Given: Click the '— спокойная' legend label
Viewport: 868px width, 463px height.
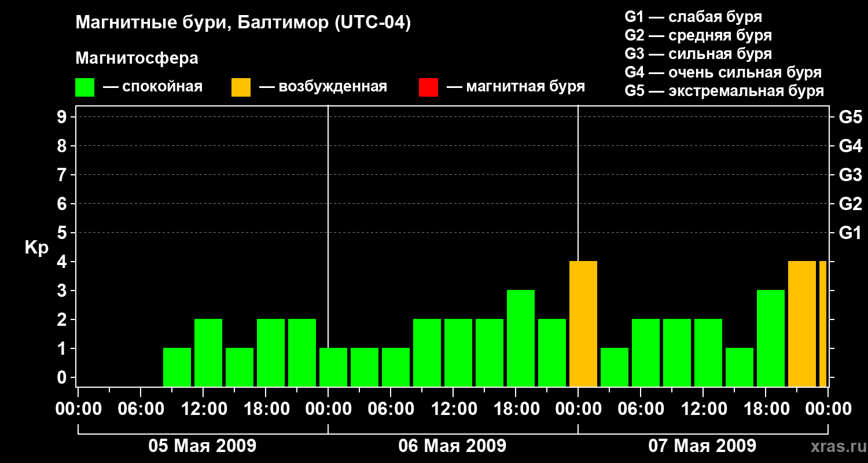Looking at the screenshot, I should point(152,87).
